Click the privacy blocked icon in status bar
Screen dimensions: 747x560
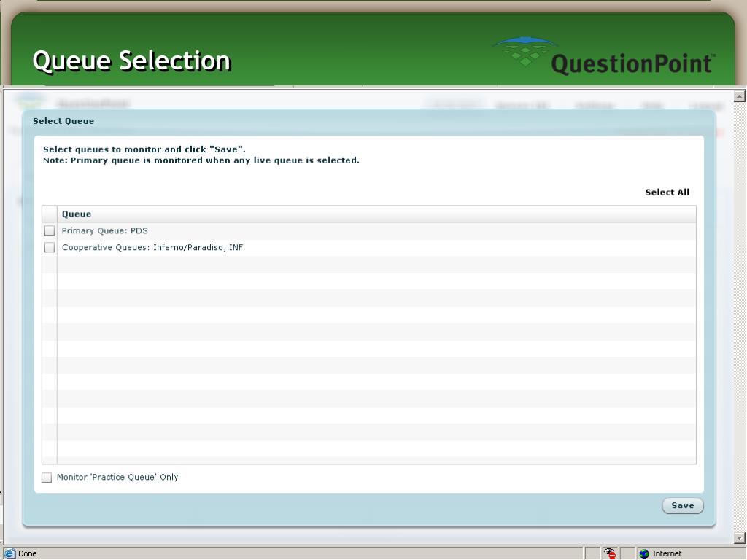pos(610,553)
